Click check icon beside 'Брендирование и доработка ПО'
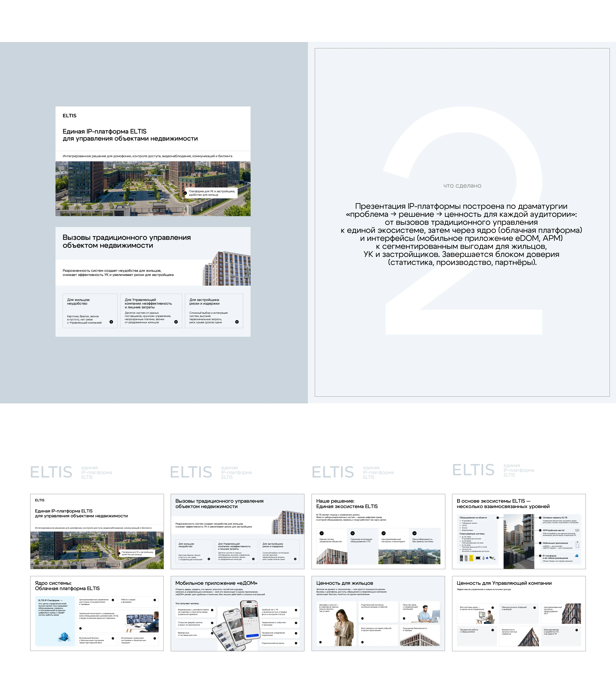This screenshot has height=693, width=616. coord(577,630)
